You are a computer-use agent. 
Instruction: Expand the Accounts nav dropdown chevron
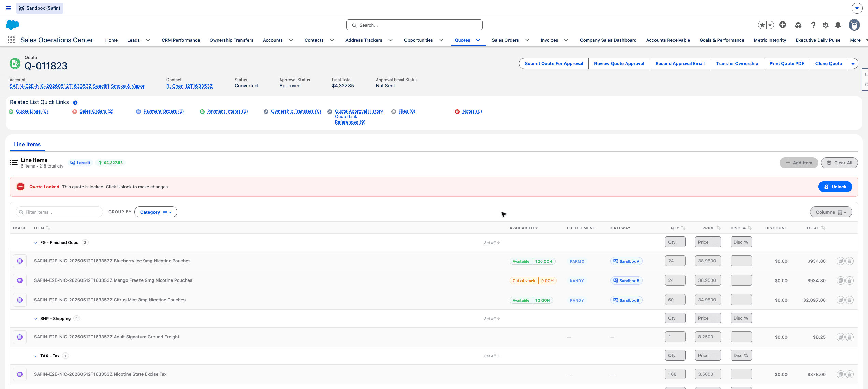click(x=291, y=40)
